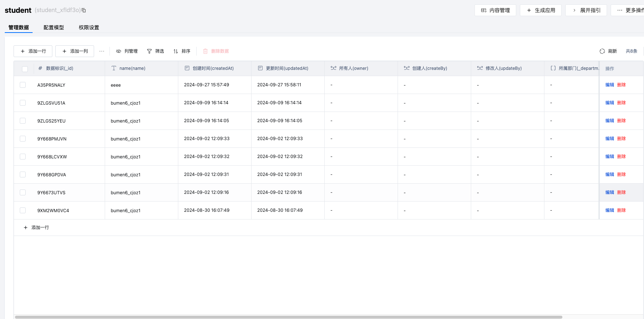Copy the student model identifier icon
Image resolution: width=644 pixels, height=319 pixels.
84,10
